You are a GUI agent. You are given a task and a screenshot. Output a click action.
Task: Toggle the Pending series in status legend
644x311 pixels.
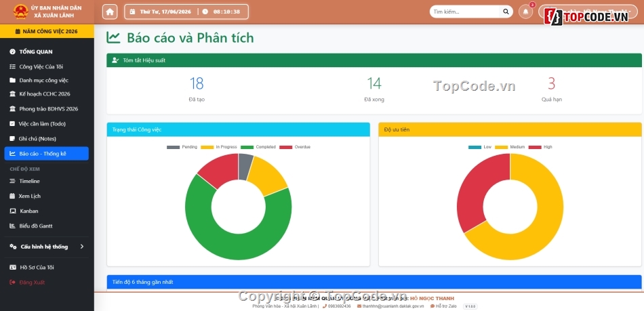pyautogui.click(x=182, y=147)
